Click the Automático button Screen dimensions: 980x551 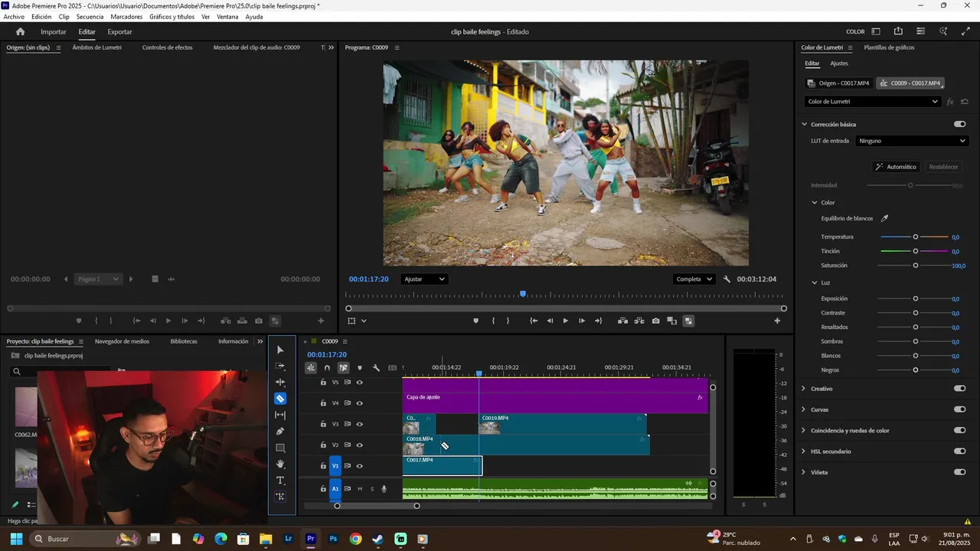coord(896,167)
